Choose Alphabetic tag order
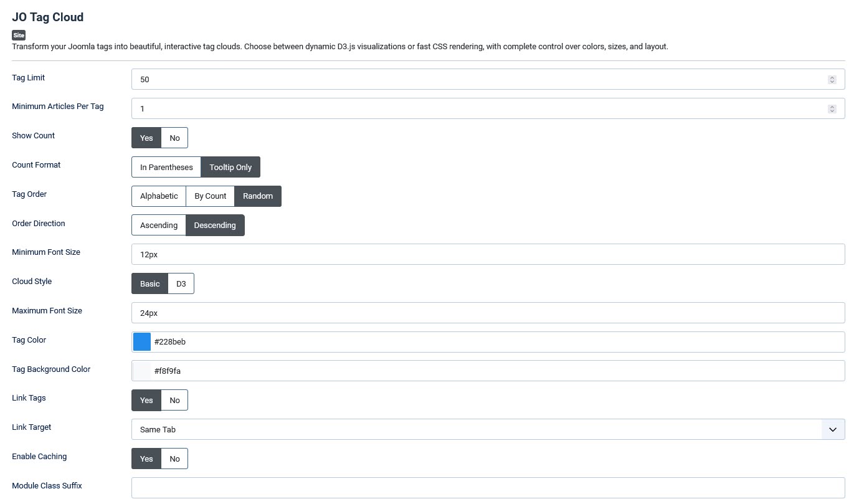Screen dimensions: 854x504 [x=159, y=196]
